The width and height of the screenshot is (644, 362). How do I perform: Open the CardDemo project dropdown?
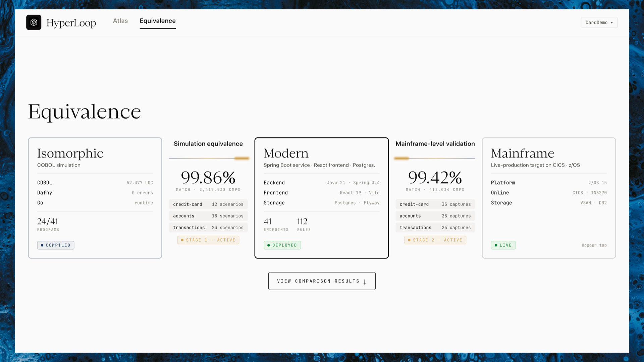599,22
